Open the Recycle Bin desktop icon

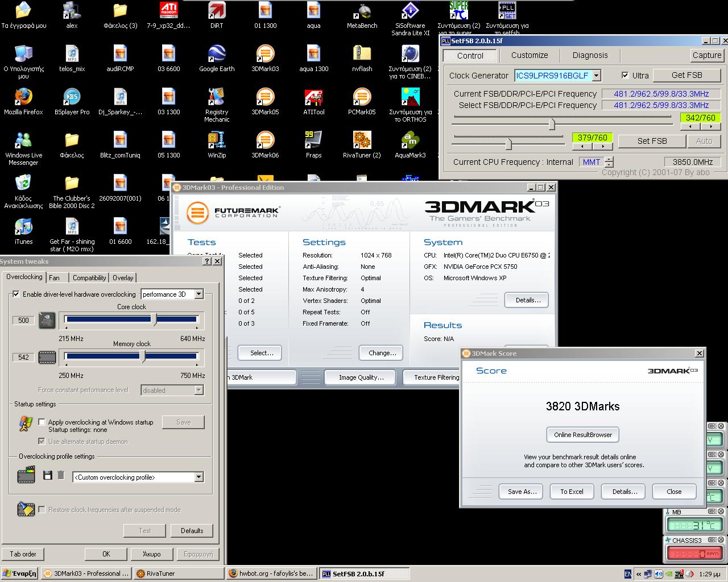(x=23, y=191)
